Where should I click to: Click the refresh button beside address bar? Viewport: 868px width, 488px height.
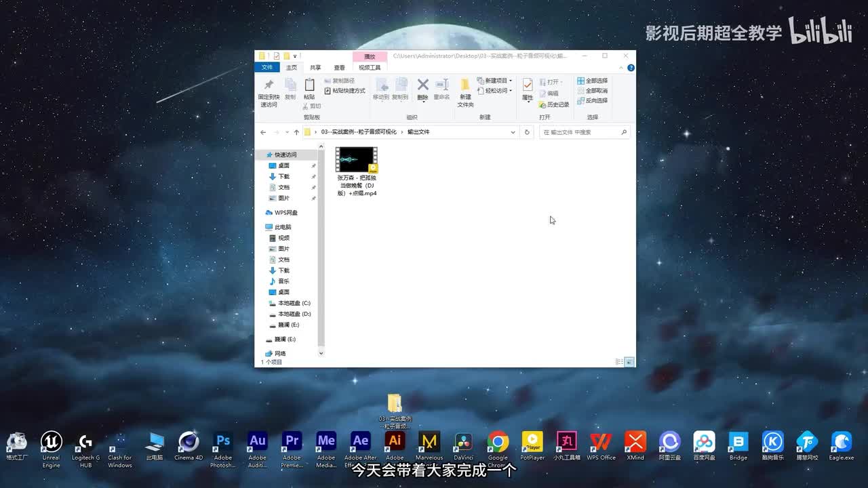[527, 132]
